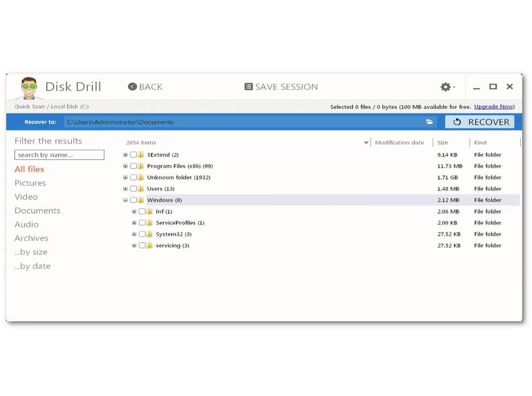Select the All files filter
The height and width of the screenshot is (396, 532).
click(29, 169)
